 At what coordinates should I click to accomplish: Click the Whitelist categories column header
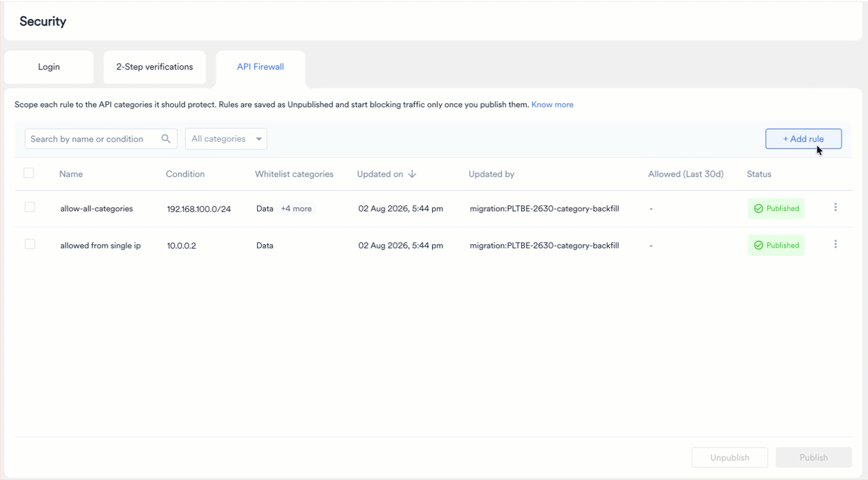(x=294, y=174)
